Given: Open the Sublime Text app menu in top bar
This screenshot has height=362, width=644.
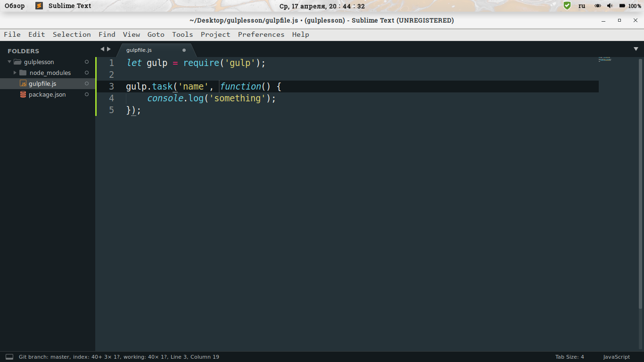Looking at the screenshot, I should 64,6.
